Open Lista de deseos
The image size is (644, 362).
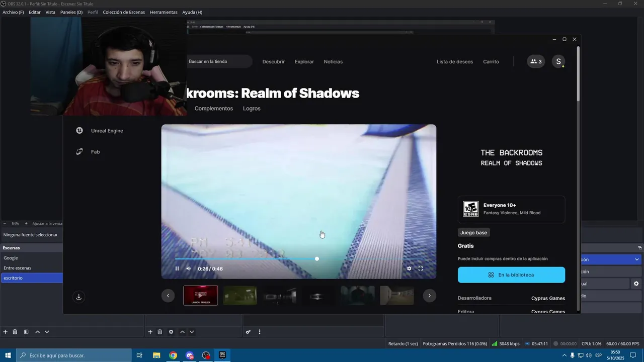(x=455, y=62)
